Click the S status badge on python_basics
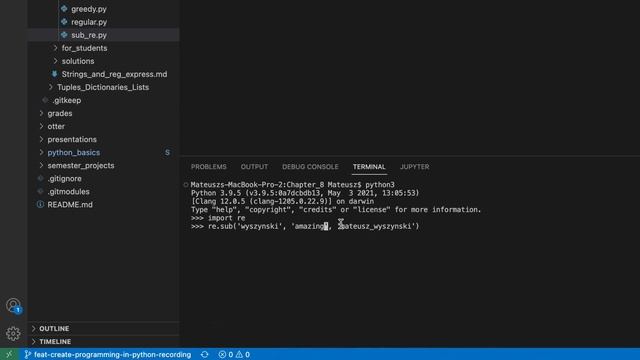 pyautogui.click(x=167, y=152)
